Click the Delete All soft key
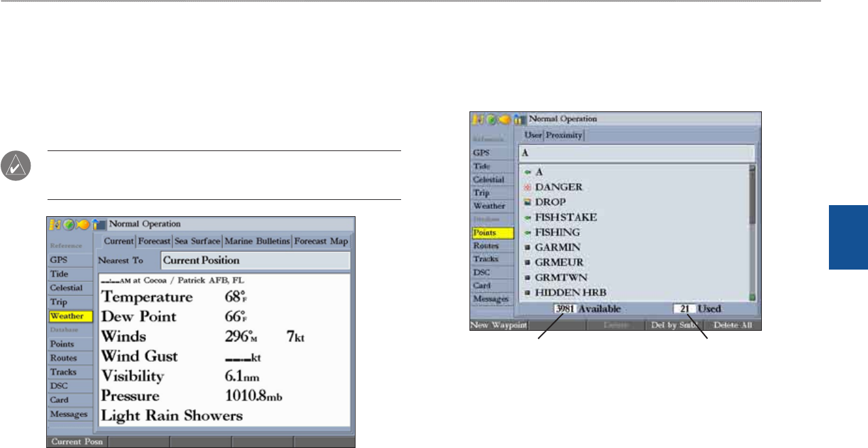This screenshot has height=448, width=868. pyautogui.click(x=731, y=324)
